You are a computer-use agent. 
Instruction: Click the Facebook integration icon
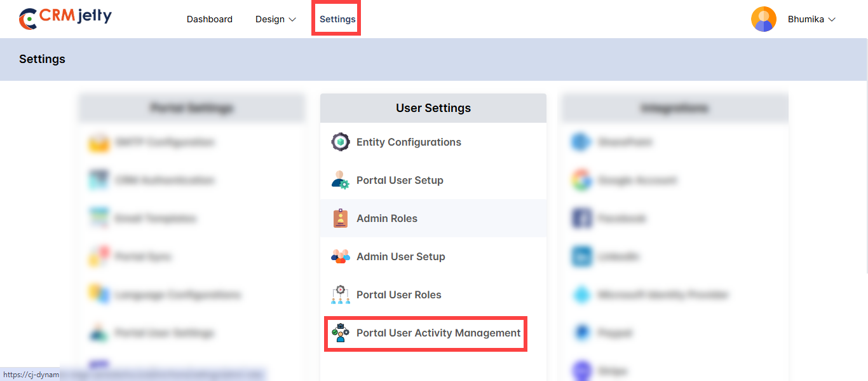tap(581, 218)
